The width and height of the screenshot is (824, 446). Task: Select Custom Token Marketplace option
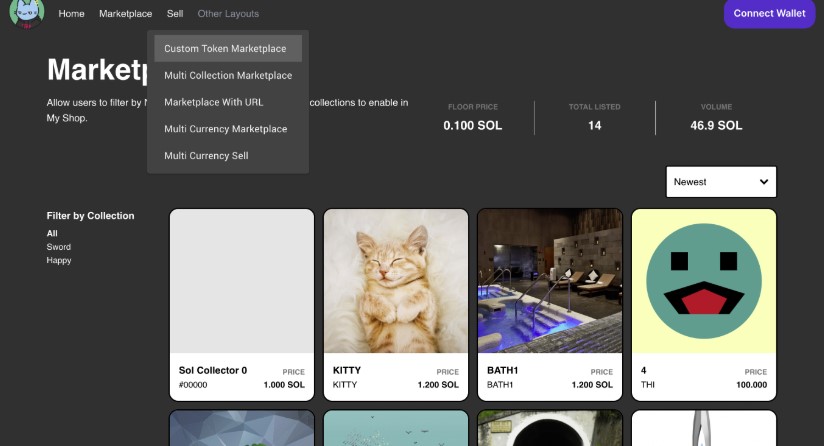[228, 48]
